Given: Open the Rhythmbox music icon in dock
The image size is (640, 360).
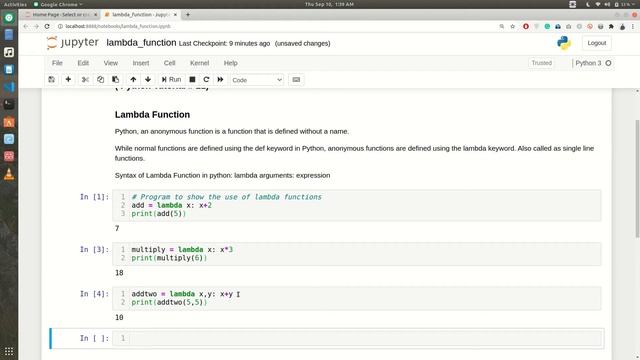Looking at the screenshot, I should 9,52.
